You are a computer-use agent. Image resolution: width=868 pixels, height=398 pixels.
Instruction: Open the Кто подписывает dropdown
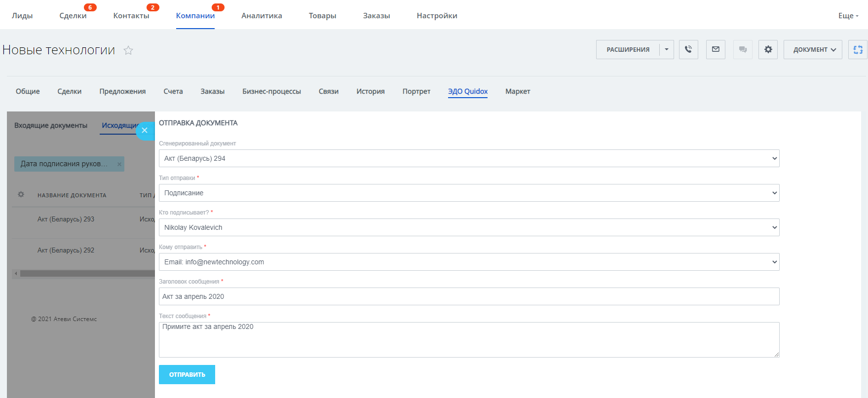click(469, 227)
